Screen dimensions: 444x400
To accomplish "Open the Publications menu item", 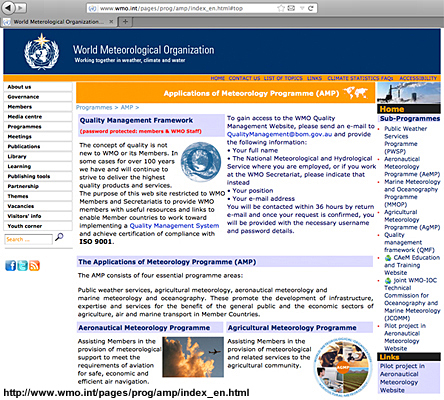I will coord(38,147).
